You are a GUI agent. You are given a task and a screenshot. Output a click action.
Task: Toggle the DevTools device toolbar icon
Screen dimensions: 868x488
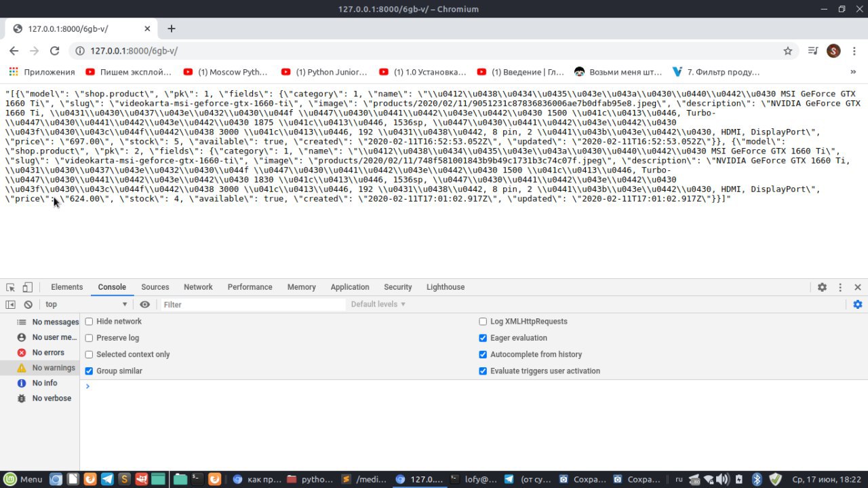coord(27,287)
